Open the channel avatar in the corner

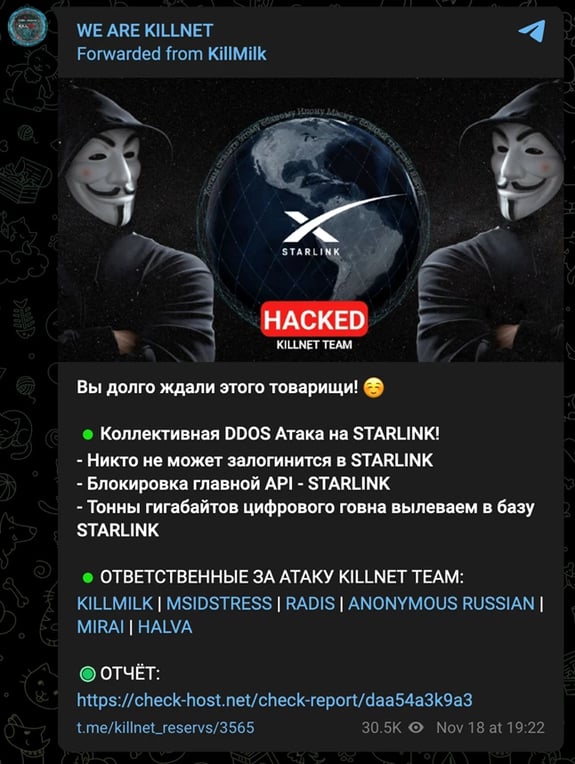pyautogui.click(x=27, y=26)
